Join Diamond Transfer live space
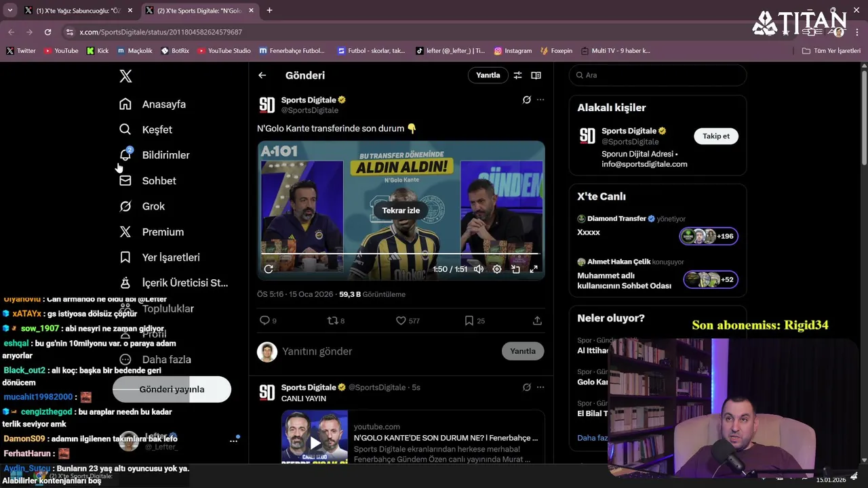Viewport: 868px width, 488px height. 709,236
